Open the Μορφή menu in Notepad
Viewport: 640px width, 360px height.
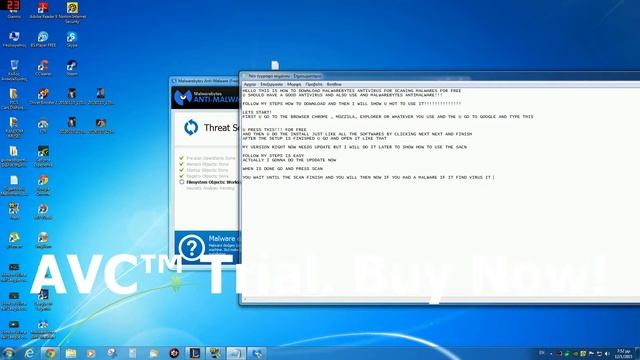[294, 84]
